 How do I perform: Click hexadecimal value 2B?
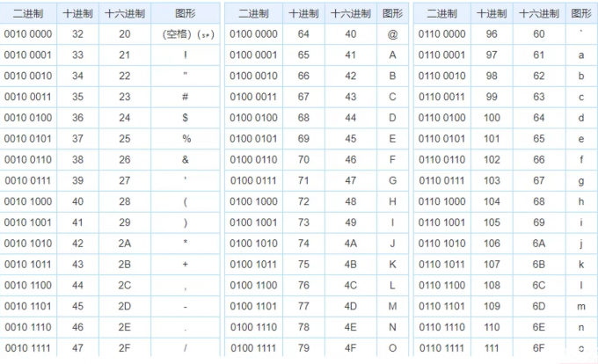click(x=125, y=264)
